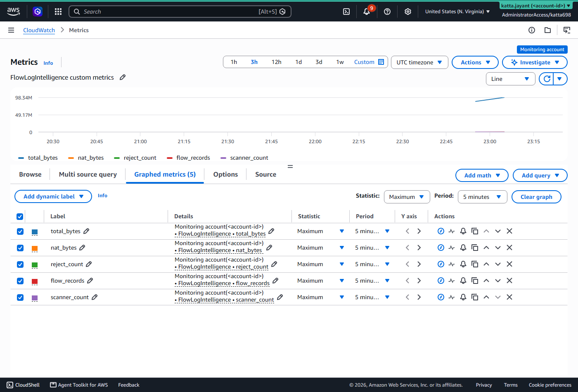Switch to Multi source query tab

tap(88, 175)
